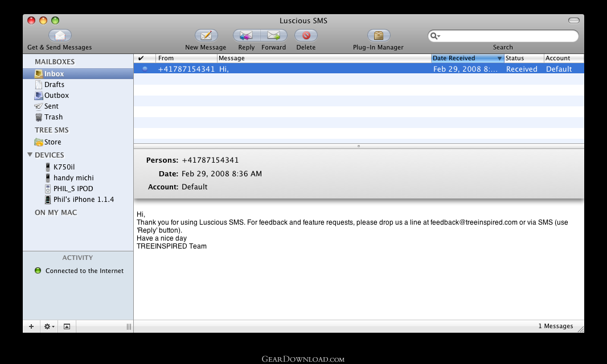Compose with the New Message icon
The height and width of the screenshot is (364, 607).
point(206,36)
